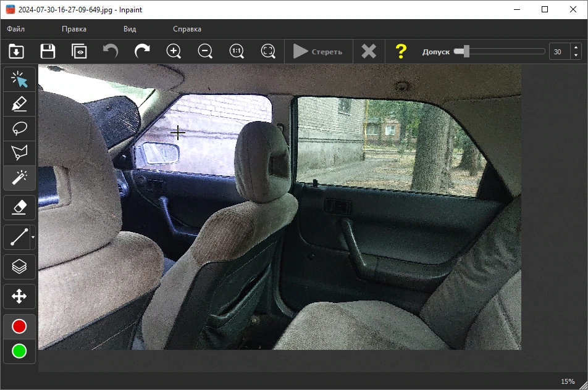Open the Правка menu

click(74, 29)
